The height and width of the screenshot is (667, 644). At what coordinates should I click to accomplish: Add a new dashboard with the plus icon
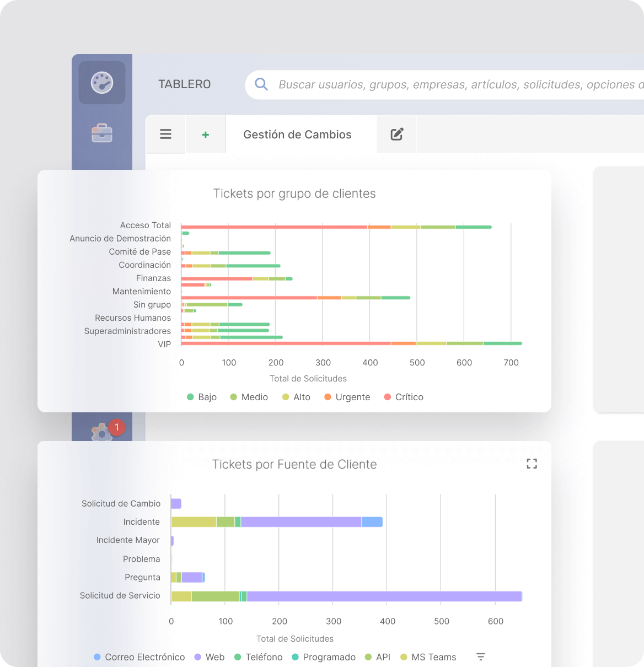coord(206,134)
